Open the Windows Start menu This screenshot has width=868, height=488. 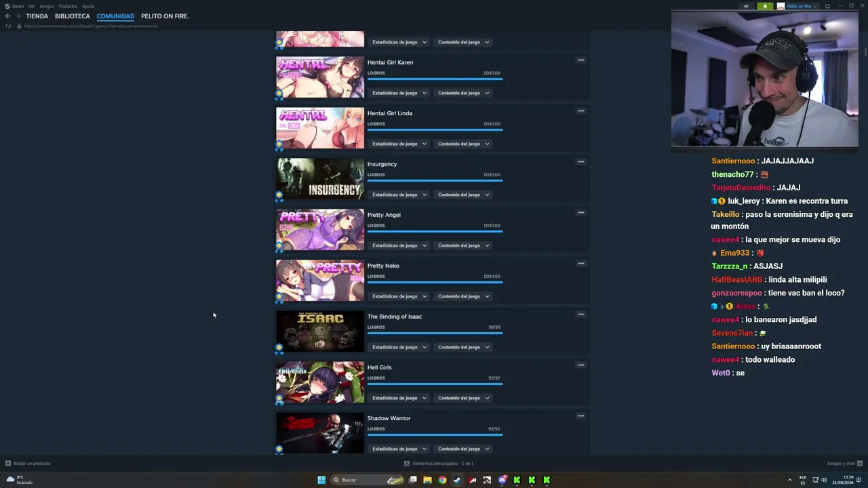point(321,480)
